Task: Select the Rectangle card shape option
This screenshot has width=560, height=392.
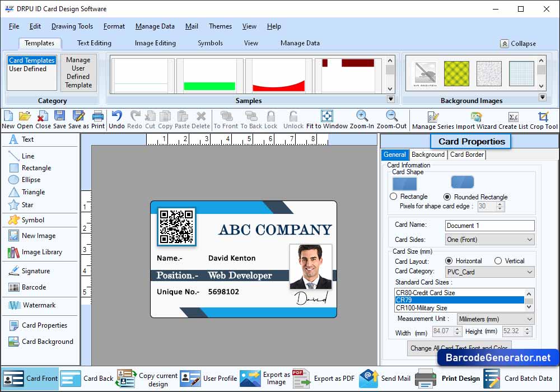Action: 394,197
